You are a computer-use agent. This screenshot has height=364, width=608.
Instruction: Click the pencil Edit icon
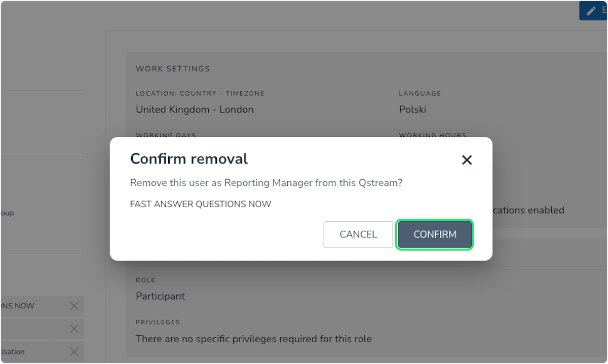(591, 11)
